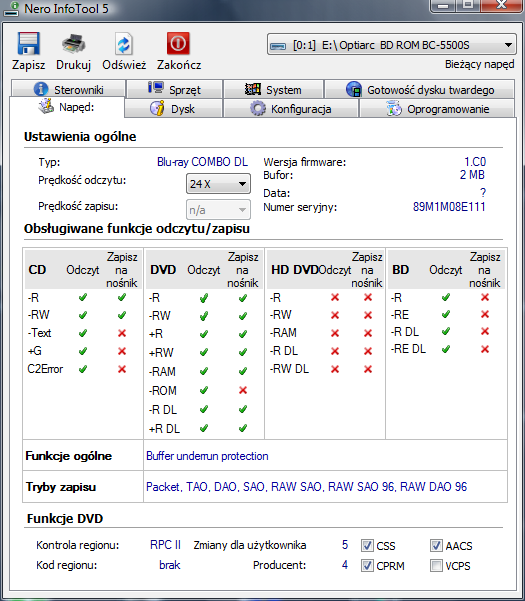Switch to the Sprzęt tab

174,89
